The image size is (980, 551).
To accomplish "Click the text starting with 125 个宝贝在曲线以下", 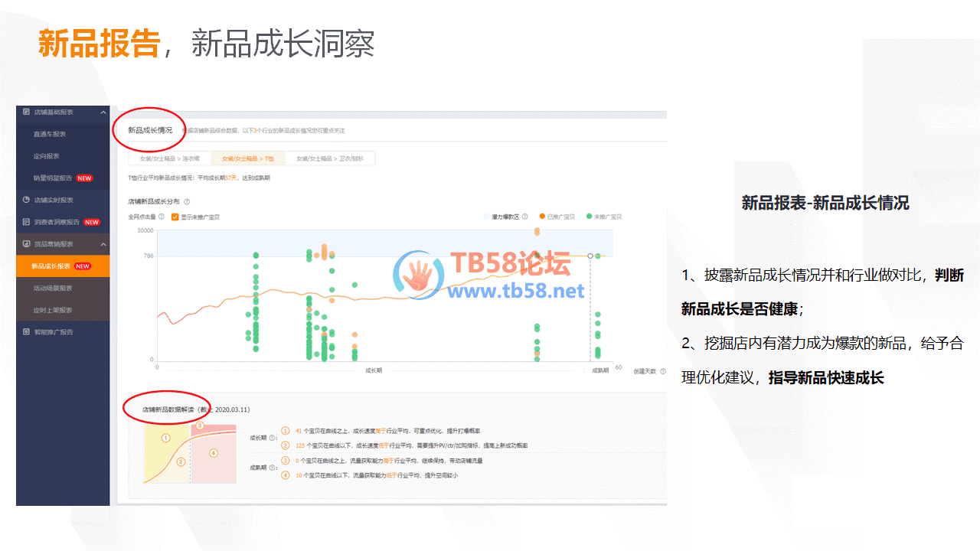I will point(411,445).
